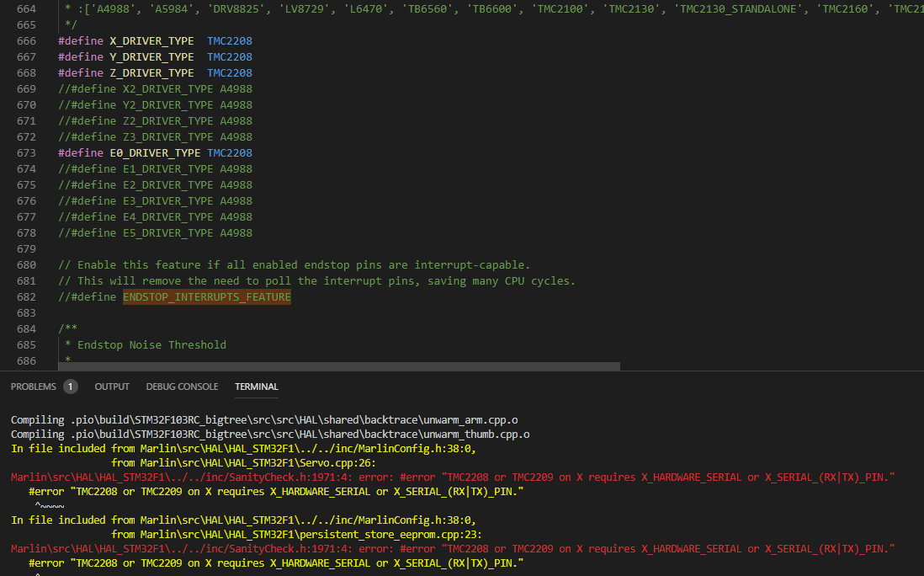924x576 pixels.
Task: Open the OUTPUT panel tab
Action: point(112,387)
